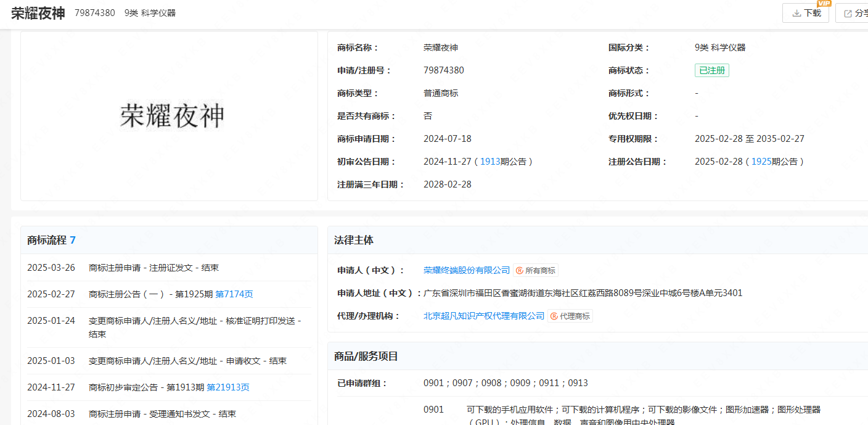Open the 第21913页 page link
This screenshot has width=868, height=425.
(x=228, y=387)
